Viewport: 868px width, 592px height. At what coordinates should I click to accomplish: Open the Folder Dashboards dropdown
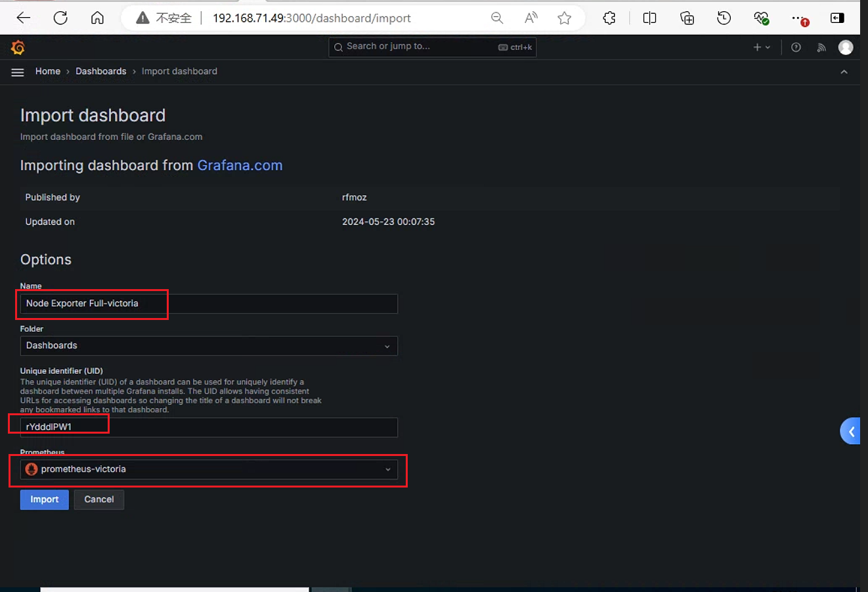coord(209,346)
